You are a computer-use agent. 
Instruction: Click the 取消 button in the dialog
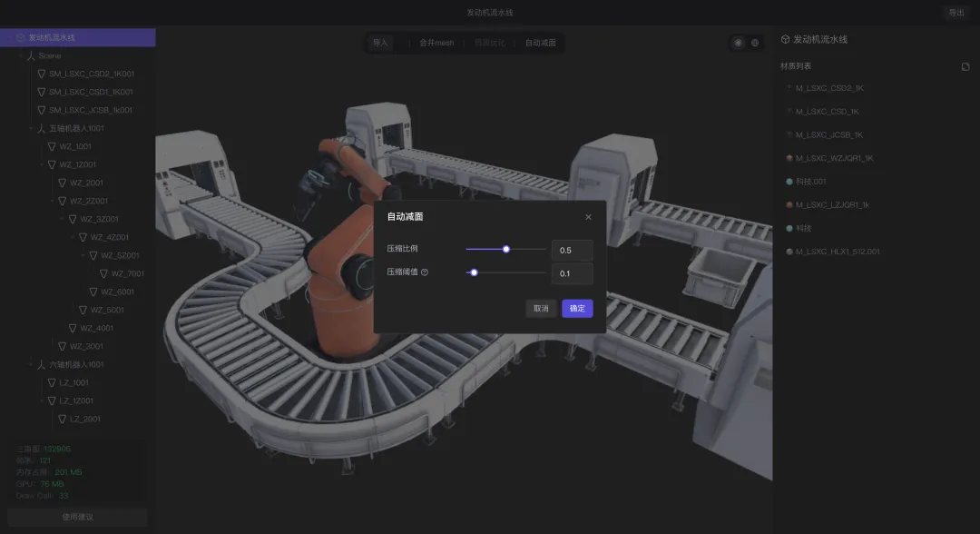tap(541, 308)
